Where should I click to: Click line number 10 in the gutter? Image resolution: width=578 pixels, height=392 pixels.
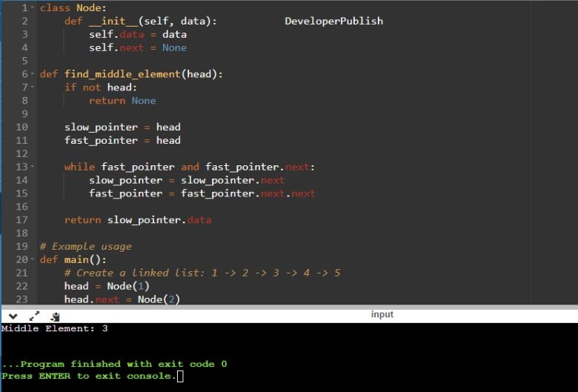[x=21, y=127]
